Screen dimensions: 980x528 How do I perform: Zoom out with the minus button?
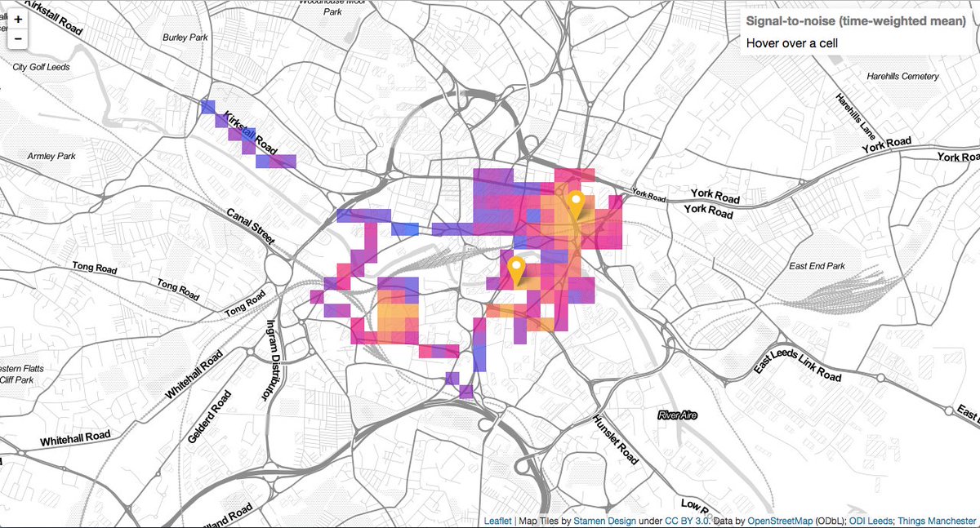coord(18,39)
